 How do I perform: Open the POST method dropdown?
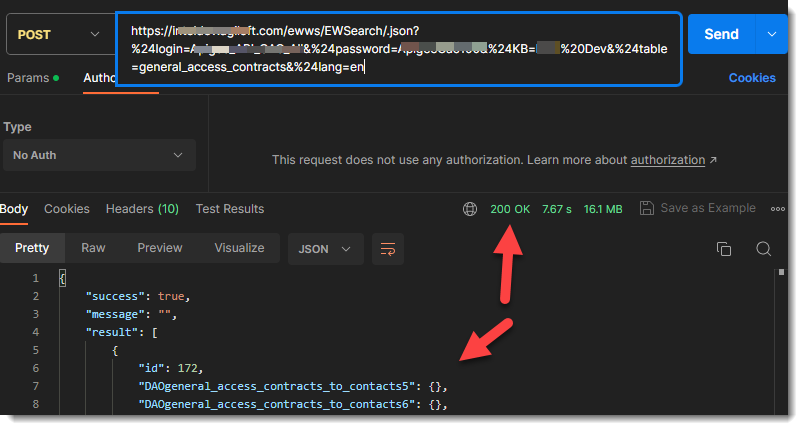point(60,35)
